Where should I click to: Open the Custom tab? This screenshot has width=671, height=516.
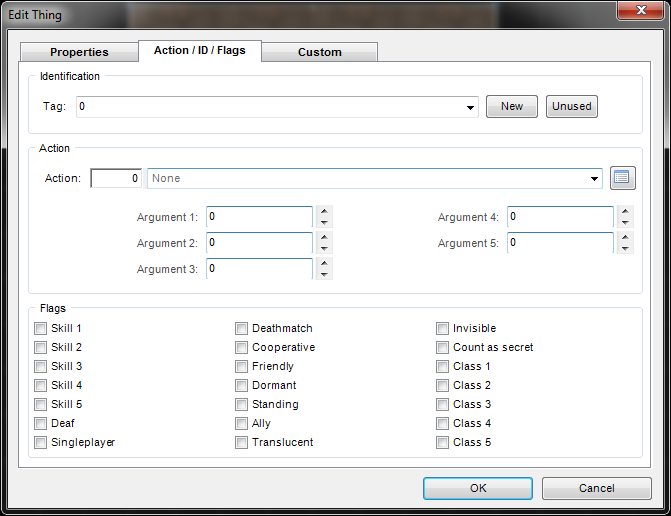320,52
